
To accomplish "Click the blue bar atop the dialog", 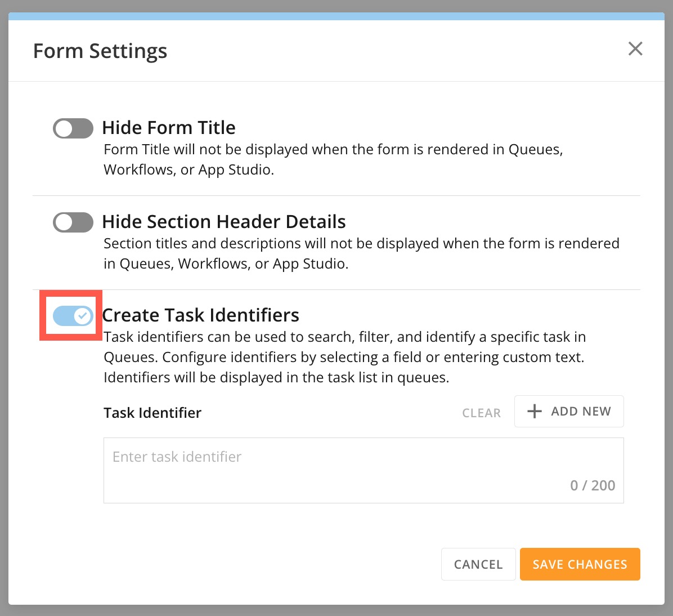I will pos(336,16).
